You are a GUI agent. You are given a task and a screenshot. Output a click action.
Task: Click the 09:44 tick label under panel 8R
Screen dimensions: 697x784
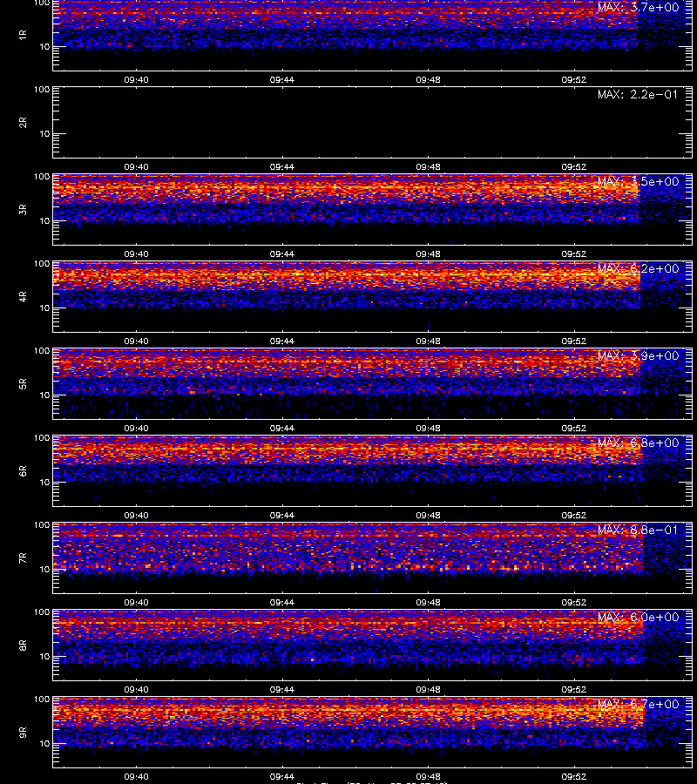pos(282,690)
